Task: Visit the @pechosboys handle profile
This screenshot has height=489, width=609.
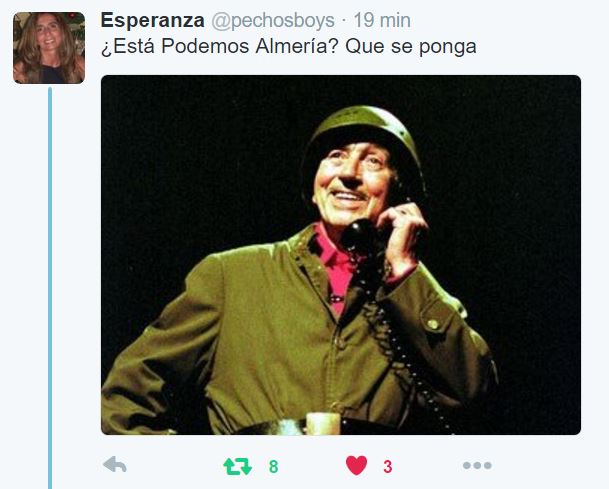Action: coord(273,21)
